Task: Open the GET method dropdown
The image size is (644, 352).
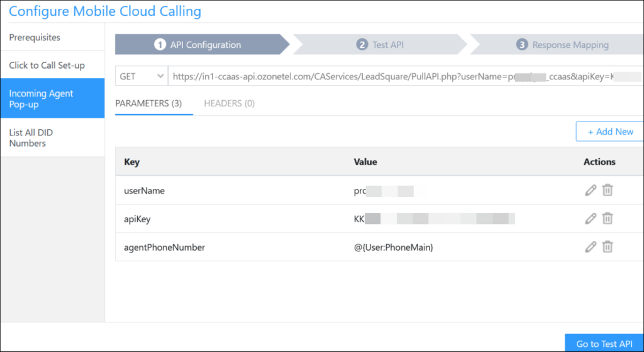Action: [142, 76]
